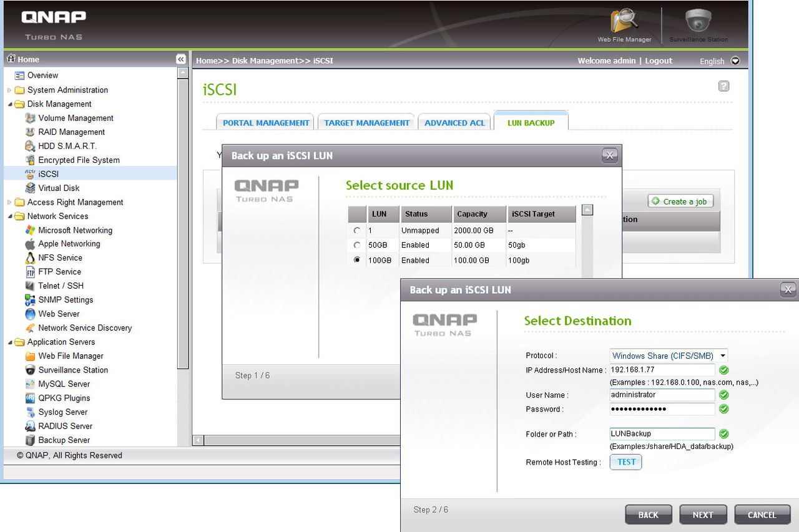The height and width of the screenshot is (532, 799).
Task: Click Network Service Discovery icon
Action: tap(30, 328)
